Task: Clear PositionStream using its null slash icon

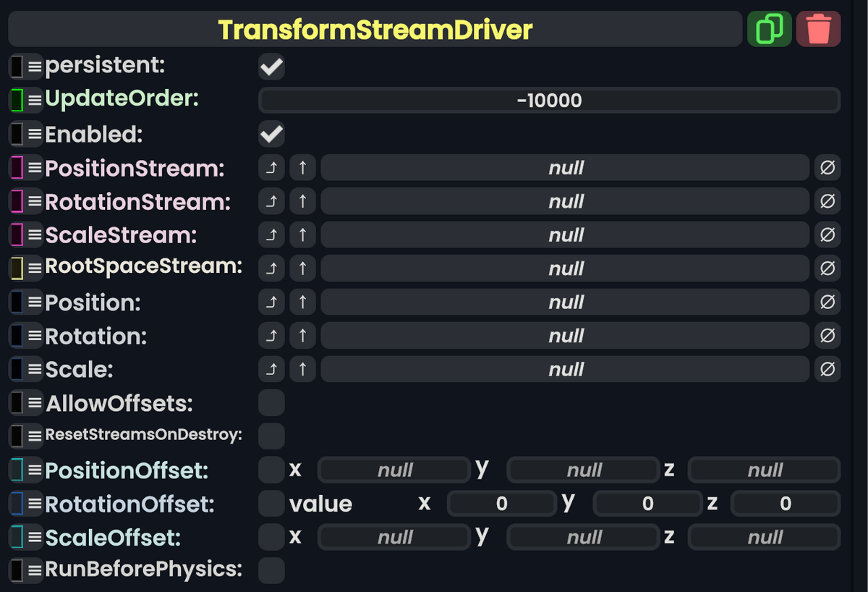Action: 827,167
